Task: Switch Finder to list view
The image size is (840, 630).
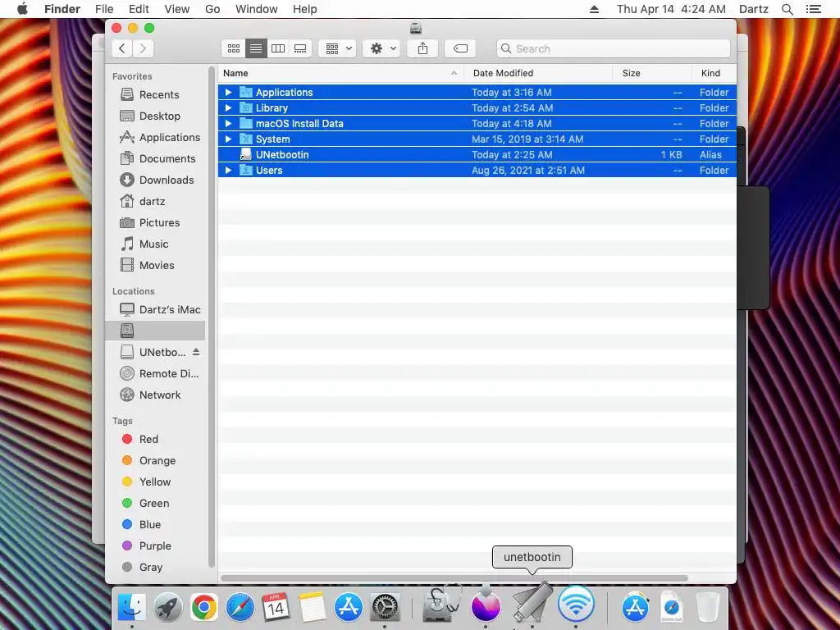Action: click(x=256, y=48)
